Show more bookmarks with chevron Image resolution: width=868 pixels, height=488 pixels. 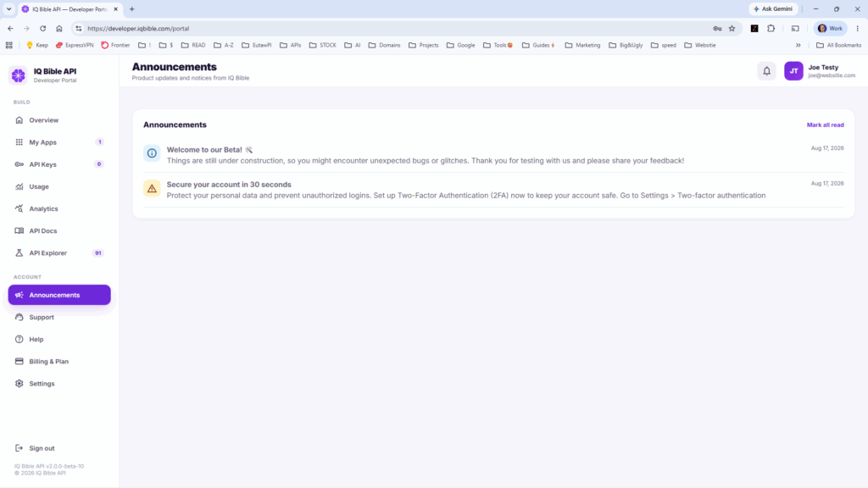pyautogui.click(x=798, y=46)
